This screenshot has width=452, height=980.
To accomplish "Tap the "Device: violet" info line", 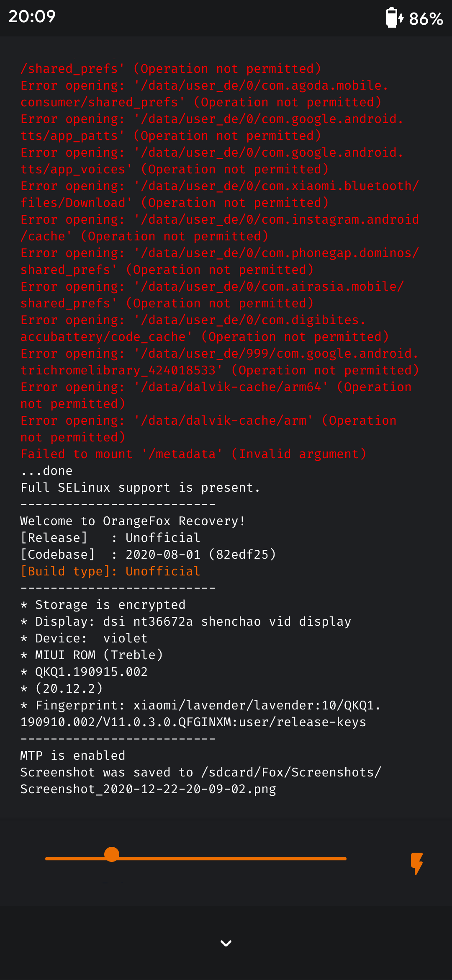I will [84, 638].
